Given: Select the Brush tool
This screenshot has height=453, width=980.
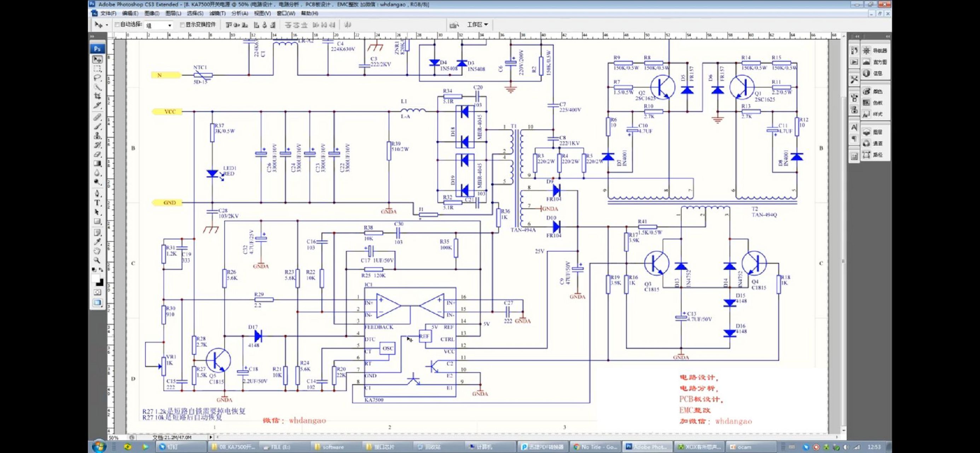Looking at the screenshot, I should (x=97, y=126).
